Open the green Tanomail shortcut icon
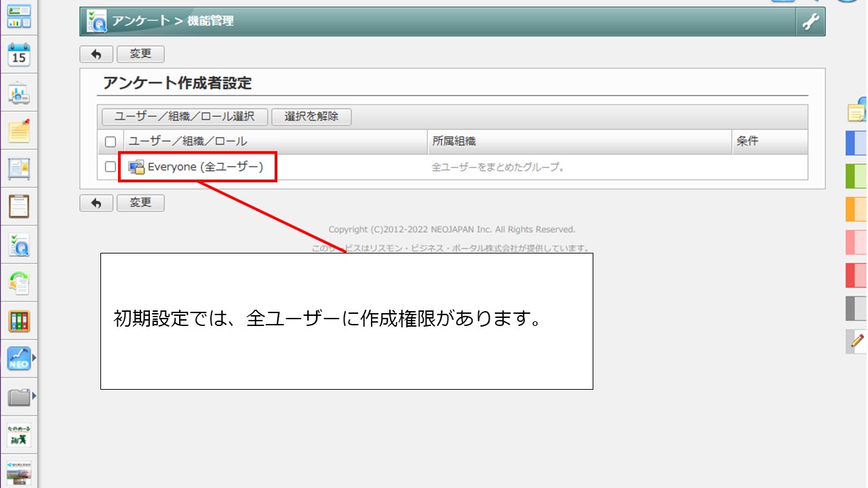The width and height of the screenshot is (868, 488). pyautogui.click(x=19, y=435)
